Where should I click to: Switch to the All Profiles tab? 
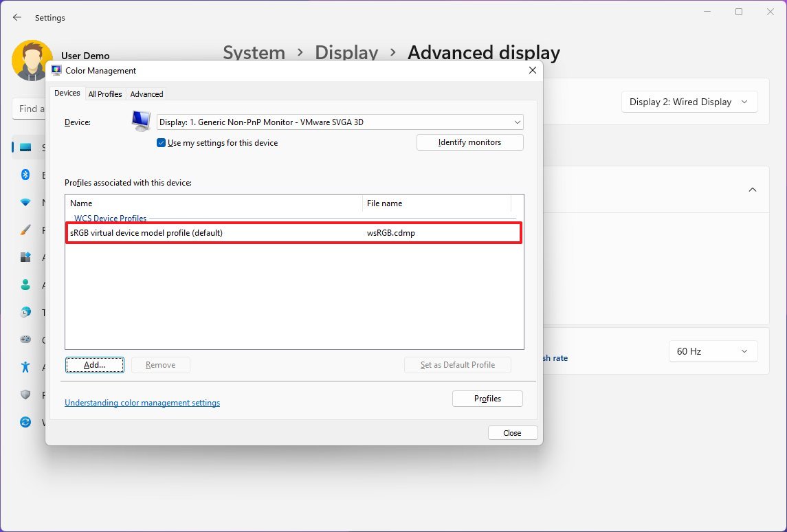[105, 94]
